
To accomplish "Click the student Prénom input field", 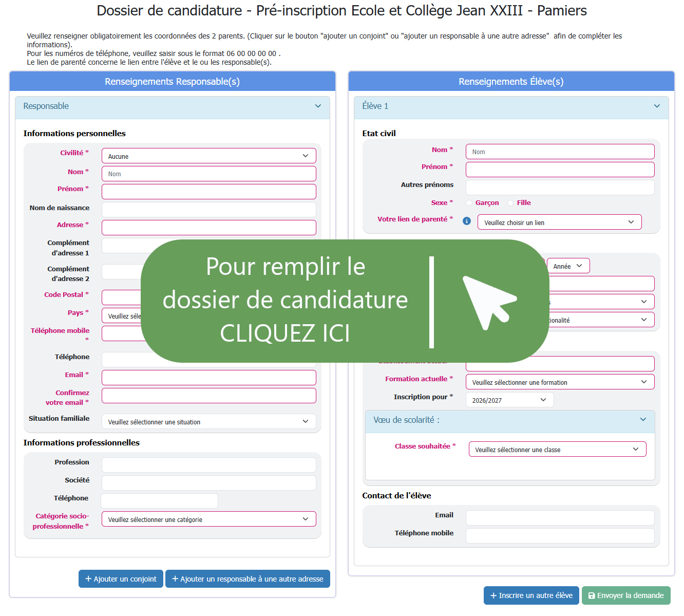I will pos(560,170).
